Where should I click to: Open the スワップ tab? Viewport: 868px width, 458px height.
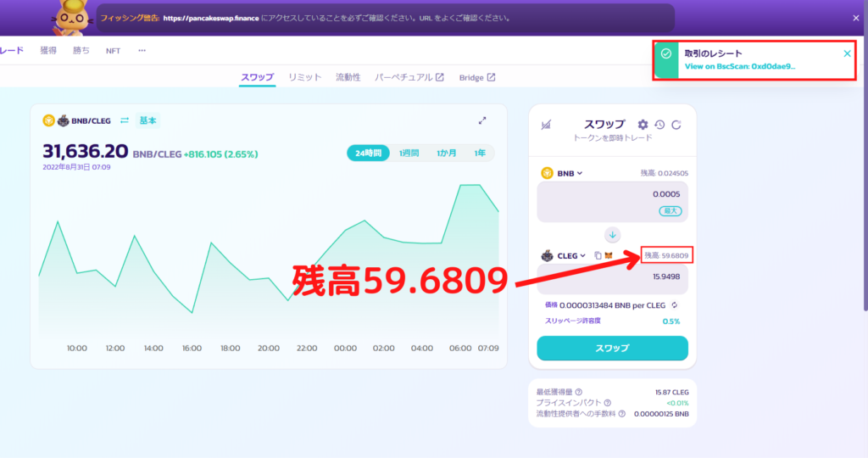[257, 77]
